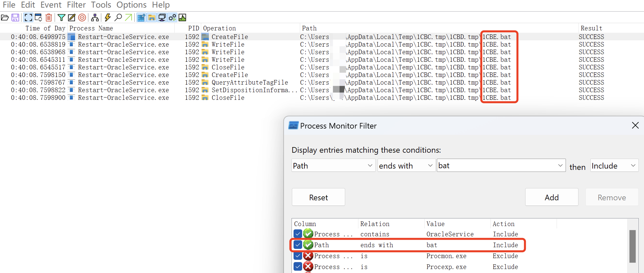
Task: Open the Process Tree icon
Action: click(x=95, y=18)
